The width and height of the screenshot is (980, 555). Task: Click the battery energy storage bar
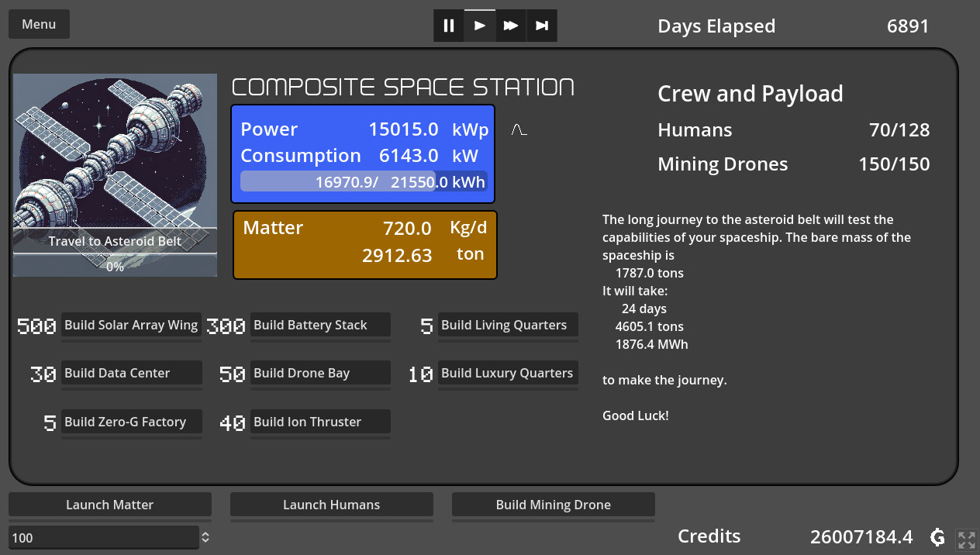coord(364,182)
